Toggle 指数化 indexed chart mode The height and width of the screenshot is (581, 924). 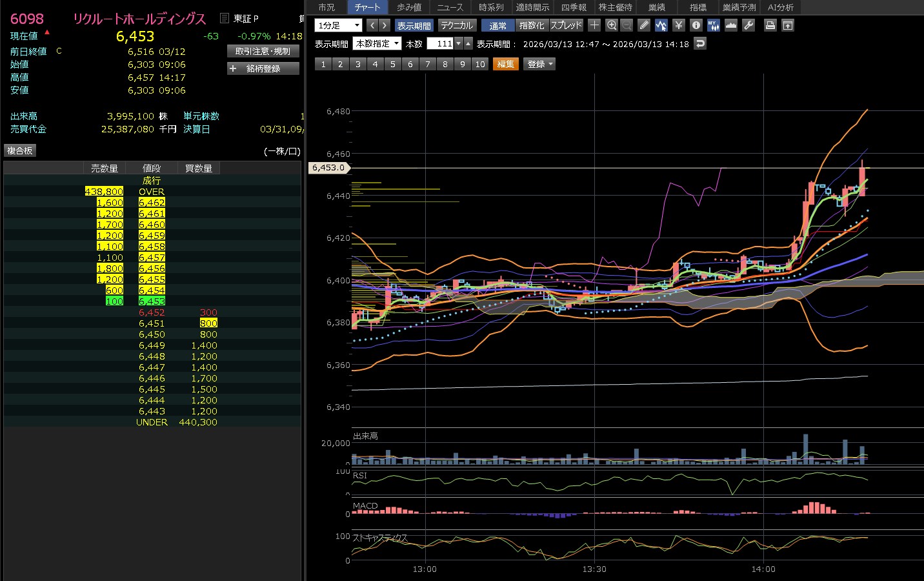pos(532,25)
